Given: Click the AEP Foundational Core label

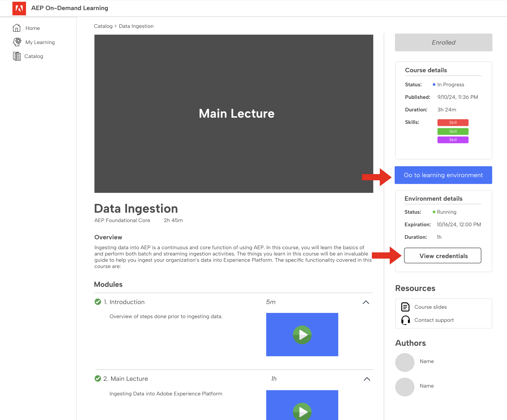Looking at the screenshot, I should pyautogui.click(x=122, y=220).
